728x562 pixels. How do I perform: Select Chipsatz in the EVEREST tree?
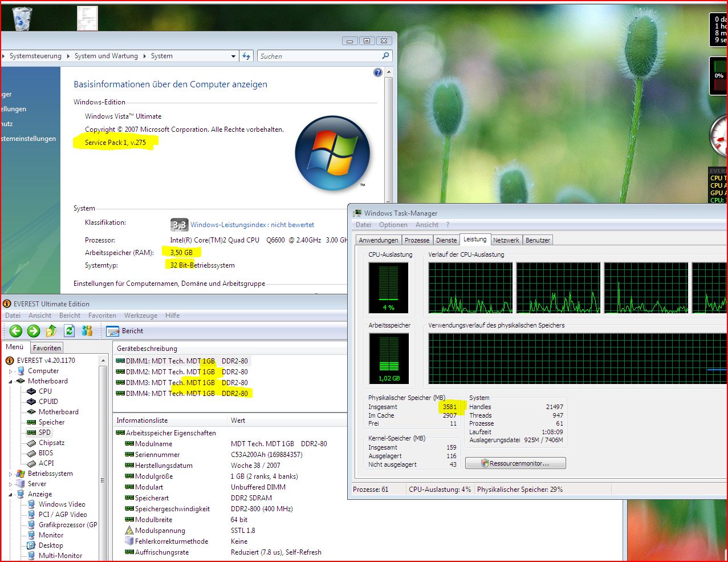tap(52, 443)
